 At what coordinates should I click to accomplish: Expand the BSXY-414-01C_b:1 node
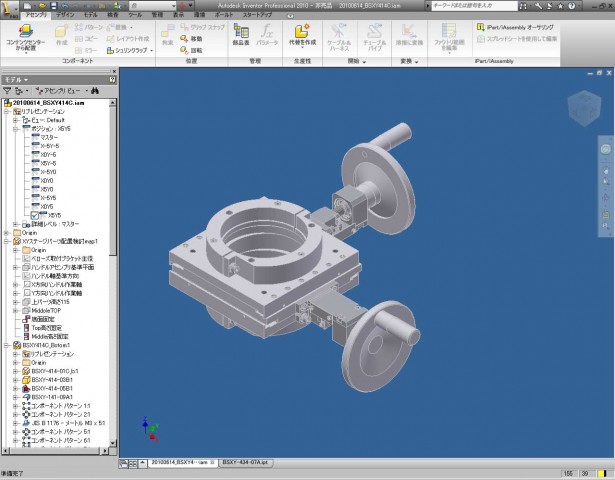click(16, 371)
